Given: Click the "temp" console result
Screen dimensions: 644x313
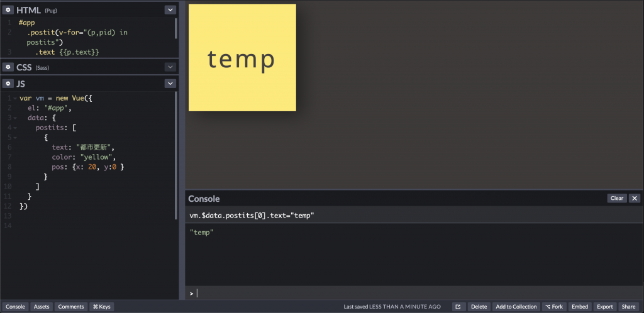Looking at the screenshot, I should coord(202,233).
